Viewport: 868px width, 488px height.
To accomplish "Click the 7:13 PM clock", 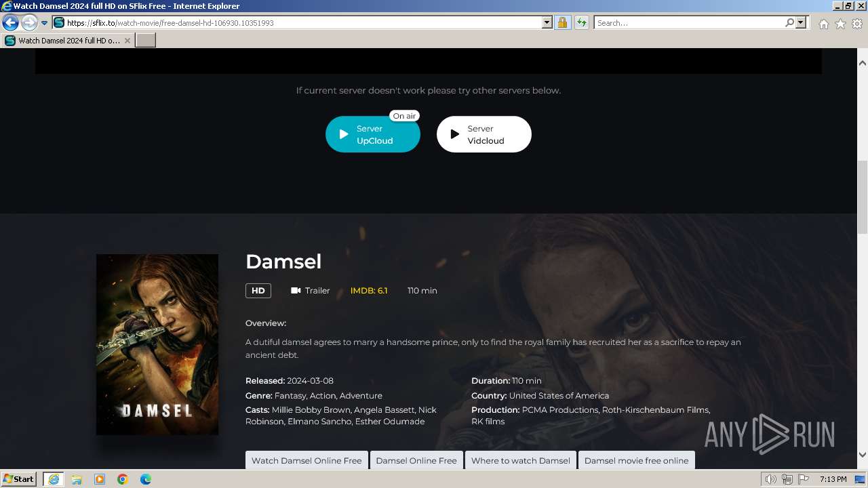I will click(x=833, y=479).
